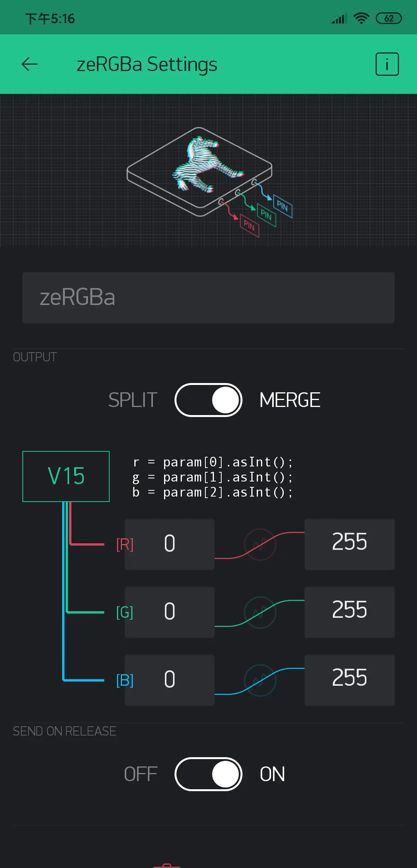Go back using the arrow icon
Screen dimensions: 417x868
pos(29,64)
